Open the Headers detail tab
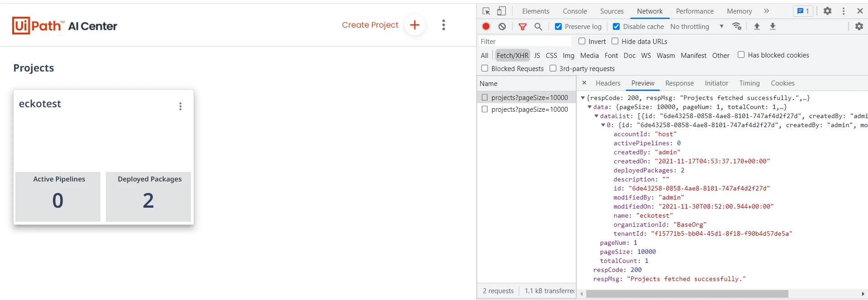 608,83
